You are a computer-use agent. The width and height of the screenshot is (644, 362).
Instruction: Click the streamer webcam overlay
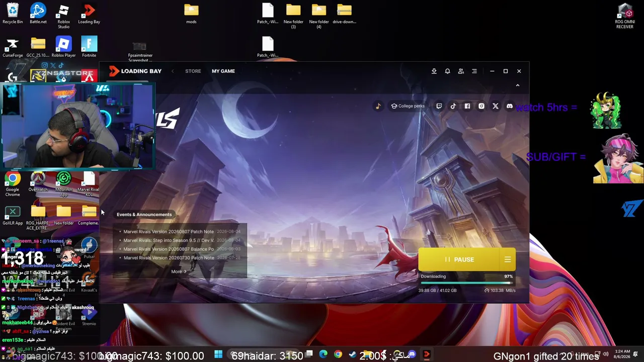tap(78, 126)
